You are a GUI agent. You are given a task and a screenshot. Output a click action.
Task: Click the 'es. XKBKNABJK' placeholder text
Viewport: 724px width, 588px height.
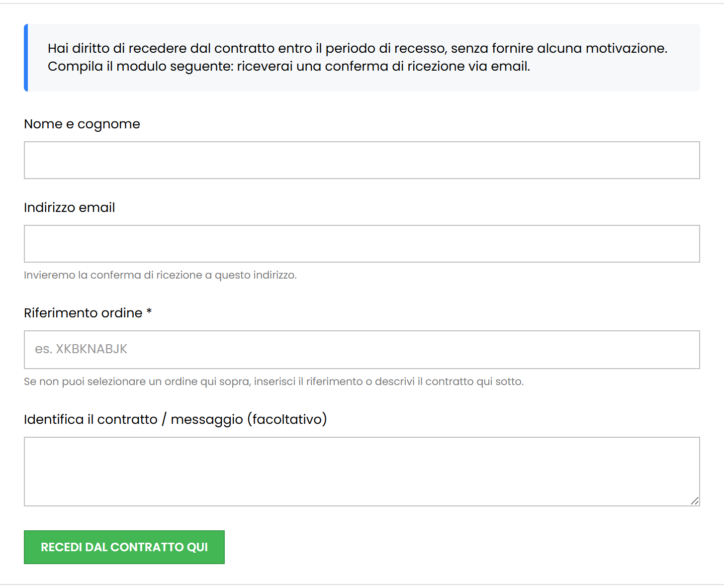coord(81,349)
